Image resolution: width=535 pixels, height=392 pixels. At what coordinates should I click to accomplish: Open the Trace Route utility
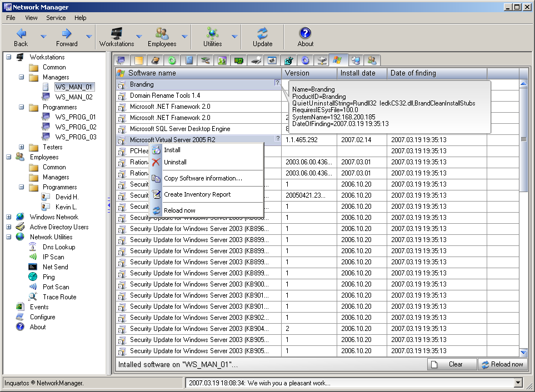pos(59,297)
